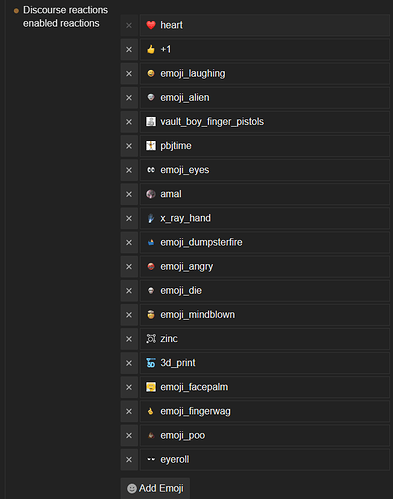This screenshot has height=499, width=393.
Task: Click the amal avatar emoji icon
Action: [x=151, y=194]
